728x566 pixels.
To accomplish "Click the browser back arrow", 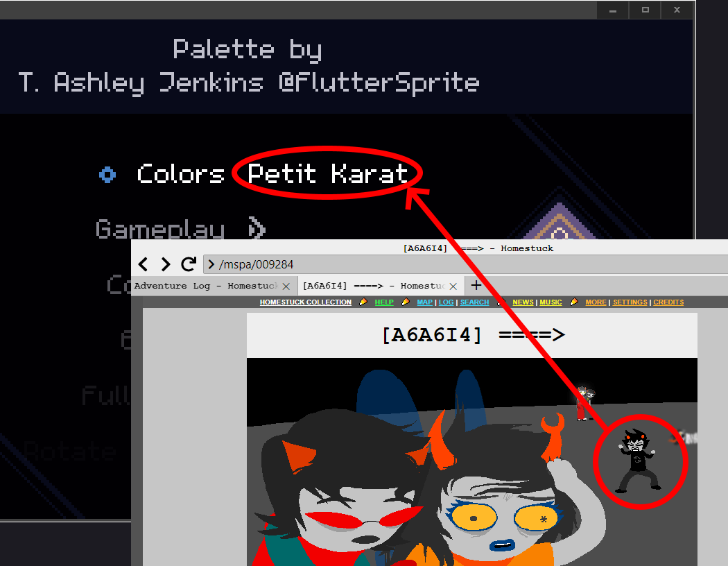I will pos(144,264).
